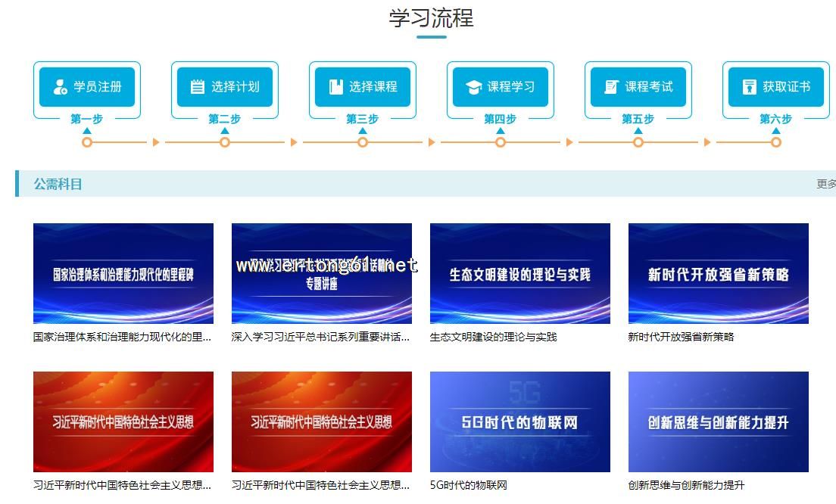Open 国家治理体系和治理能力现代化 course thumbnail
This screenshot has height=504, width=836.
point(123,273)
